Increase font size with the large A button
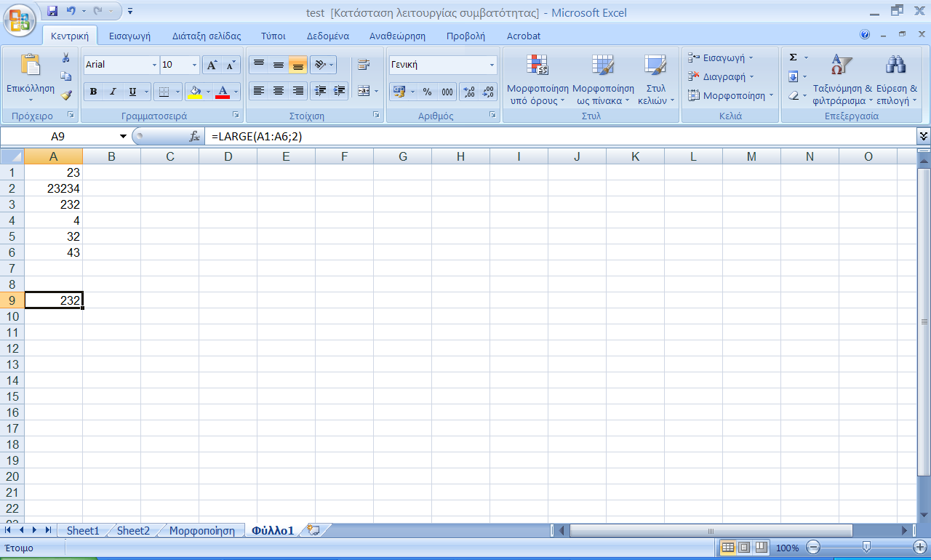 tap(212, 65)
